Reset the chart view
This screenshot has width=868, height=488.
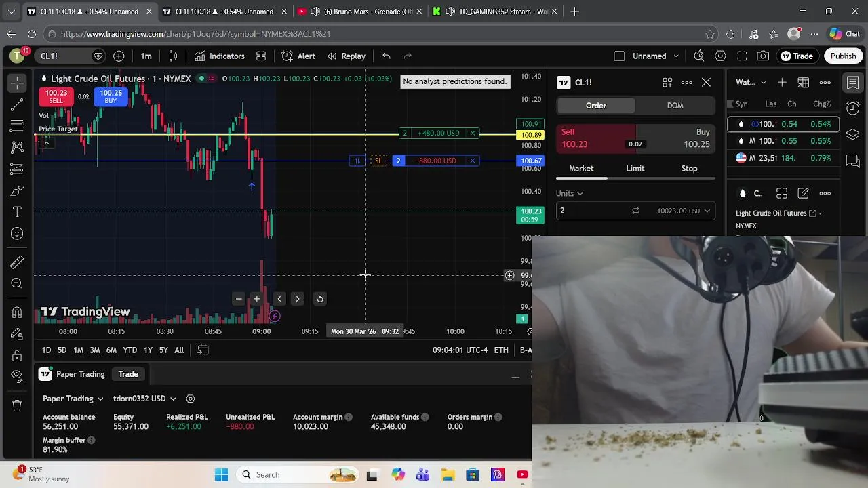(x=320, y=299)
